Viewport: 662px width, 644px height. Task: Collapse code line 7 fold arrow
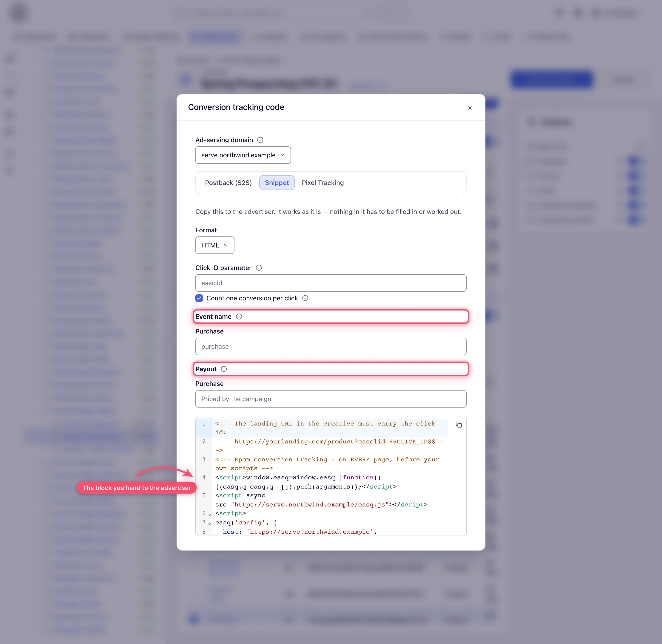(210, 523)
